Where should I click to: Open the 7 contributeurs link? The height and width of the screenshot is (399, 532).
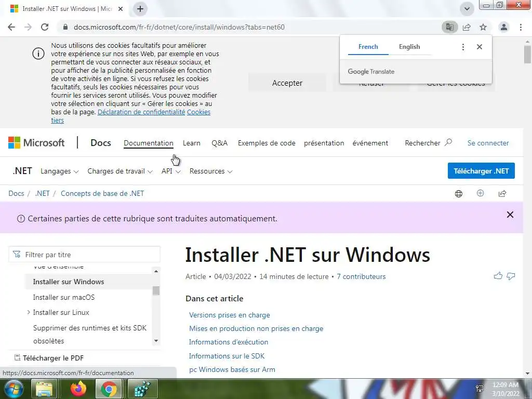[x=361, y=276]
